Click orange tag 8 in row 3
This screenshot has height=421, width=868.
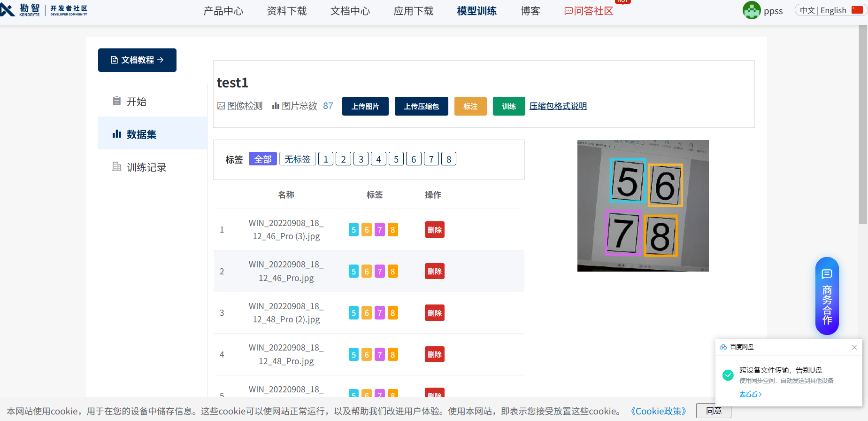click(393, 313)
